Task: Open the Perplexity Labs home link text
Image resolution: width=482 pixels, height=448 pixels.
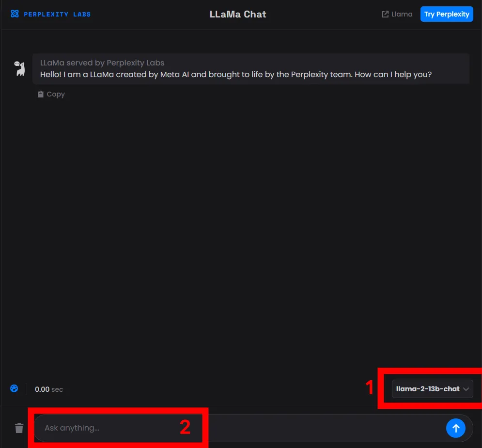Action: [x=57, y=14]
